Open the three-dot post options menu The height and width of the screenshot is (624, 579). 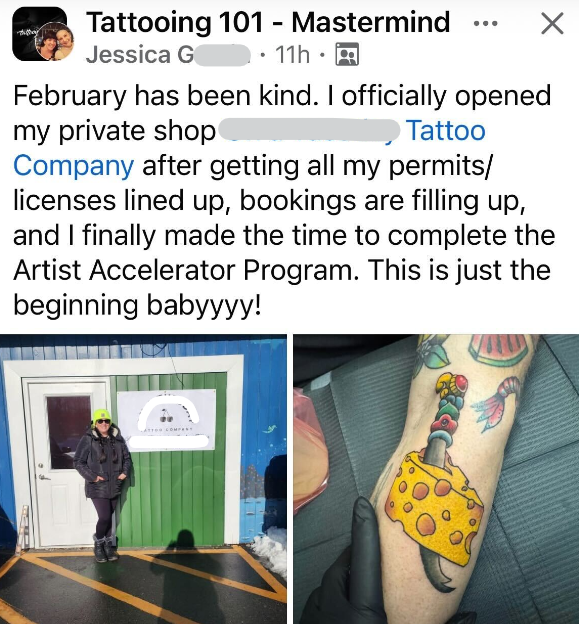(x=485, y=23)
